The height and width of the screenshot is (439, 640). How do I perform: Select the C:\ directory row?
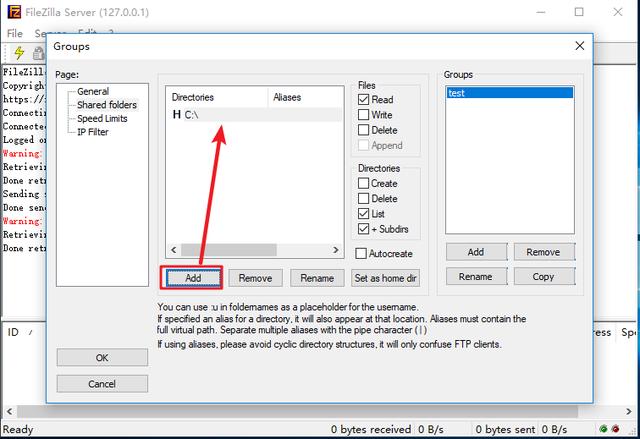255,115
